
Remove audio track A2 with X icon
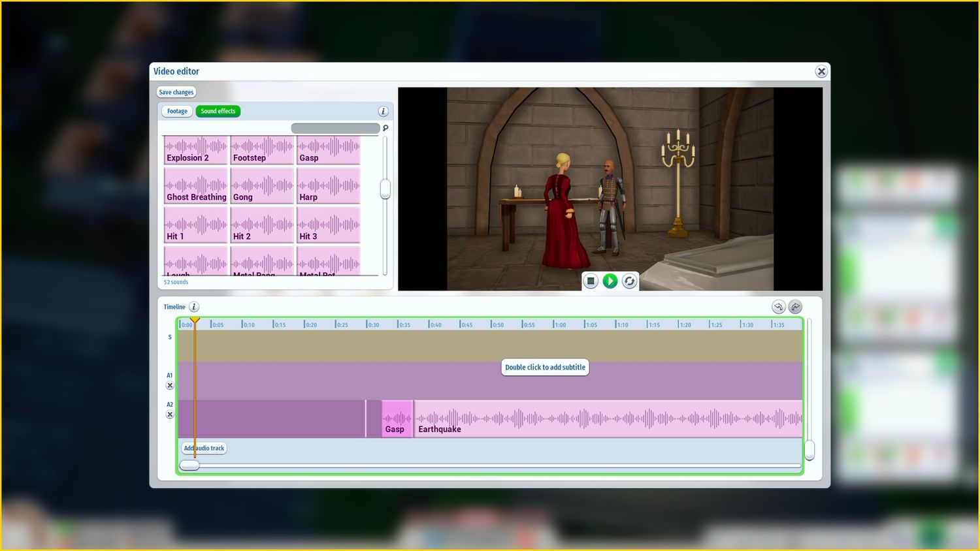(170, 415)
